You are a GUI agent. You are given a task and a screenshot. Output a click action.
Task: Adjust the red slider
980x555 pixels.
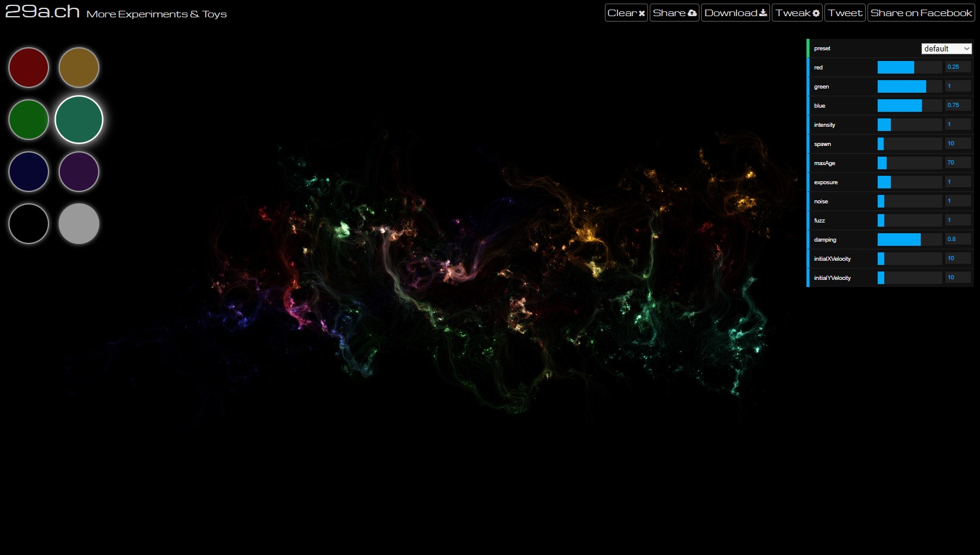(910, 68)
